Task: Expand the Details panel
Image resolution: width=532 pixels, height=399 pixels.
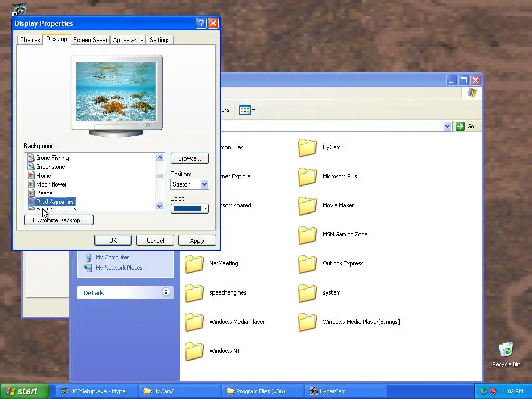Action: tap(166, 292)
